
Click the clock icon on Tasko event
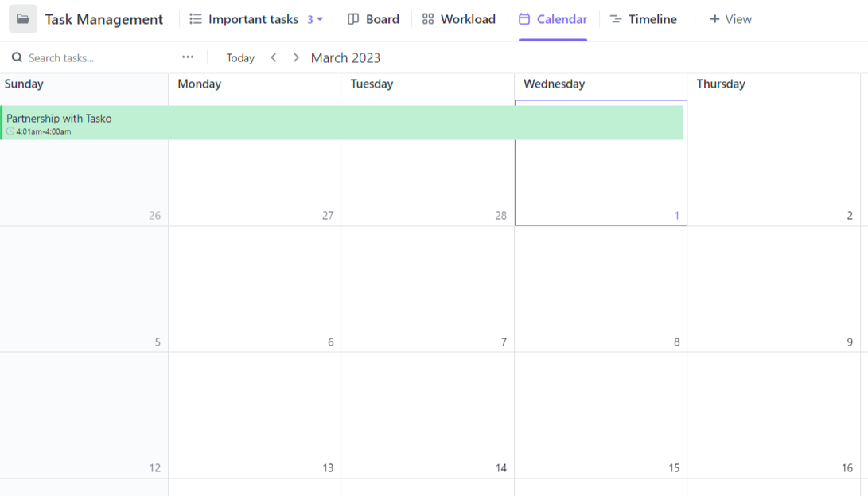tap(10, 131)
